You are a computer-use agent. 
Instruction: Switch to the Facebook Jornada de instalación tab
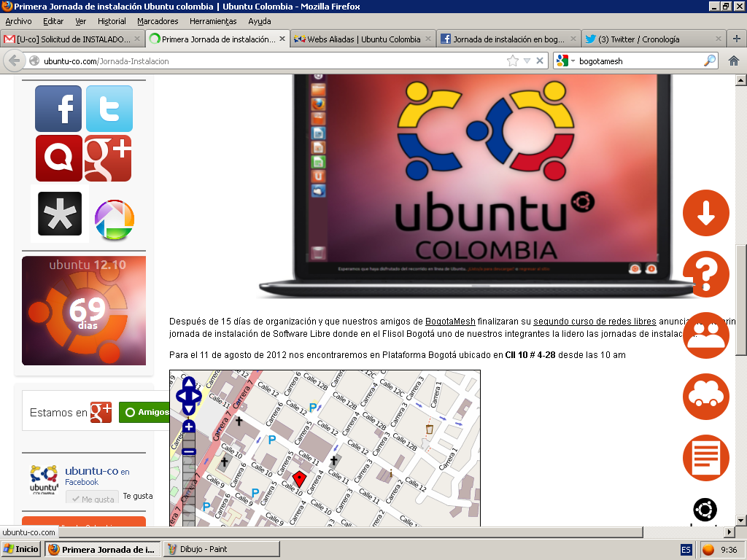point(508,39)
